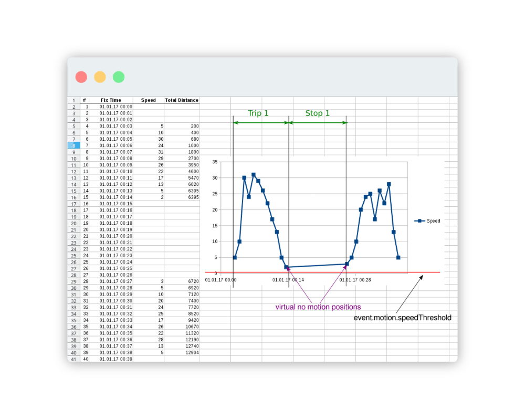Select the row 1 header

pos(73,100)
